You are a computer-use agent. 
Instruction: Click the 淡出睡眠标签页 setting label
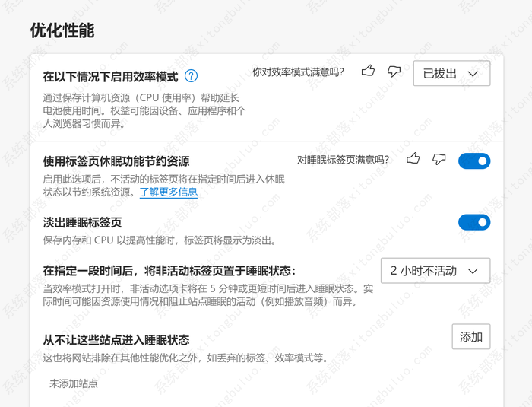(82, 223)
